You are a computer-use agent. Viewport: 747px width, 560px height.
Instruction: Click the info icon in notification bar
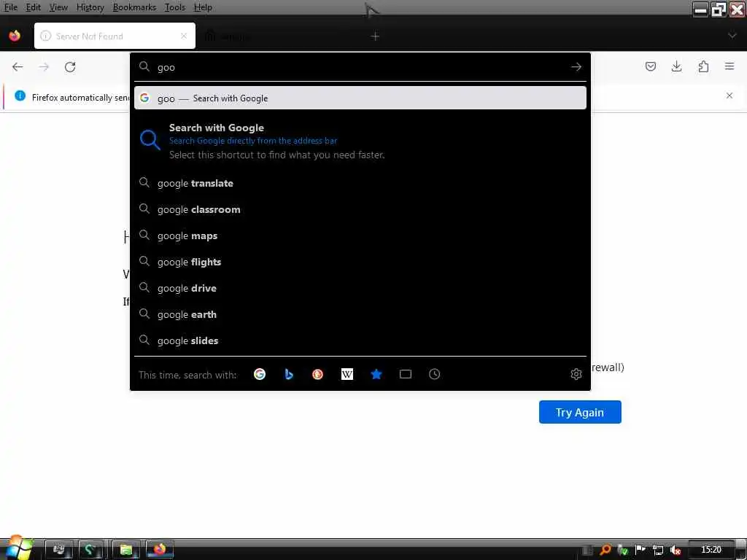click(20, 96)
